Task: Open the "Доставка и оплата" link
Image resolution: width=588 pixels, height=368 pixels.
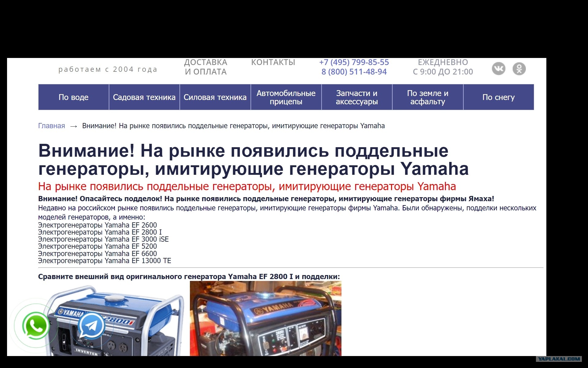Action: 205,67
